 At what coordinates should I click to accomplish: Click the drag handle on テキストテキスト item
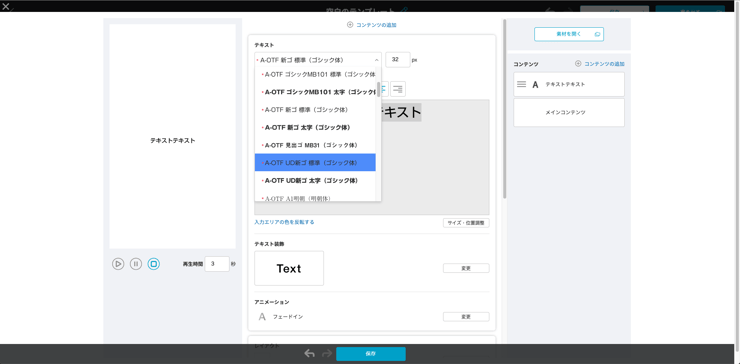[521, 84]
